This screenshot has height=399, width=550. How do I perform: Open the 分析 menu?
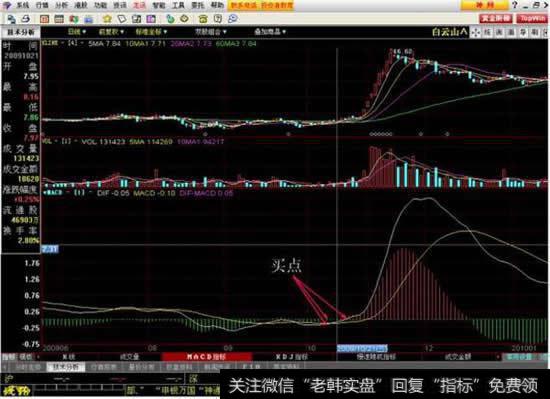pyautogui.click(x=62, y=5)
